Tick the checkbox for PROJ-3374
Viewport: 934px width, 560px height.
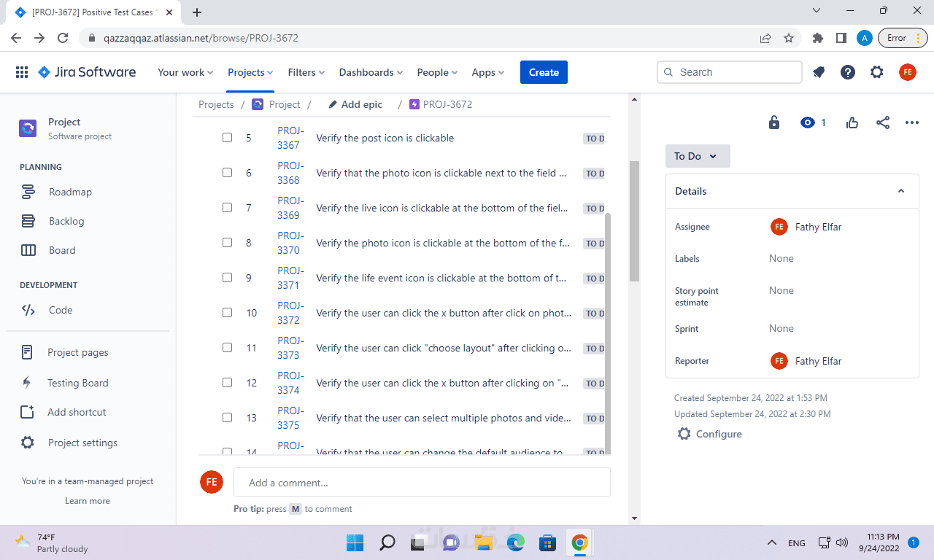pyautogui.click(x=228, y=383)
